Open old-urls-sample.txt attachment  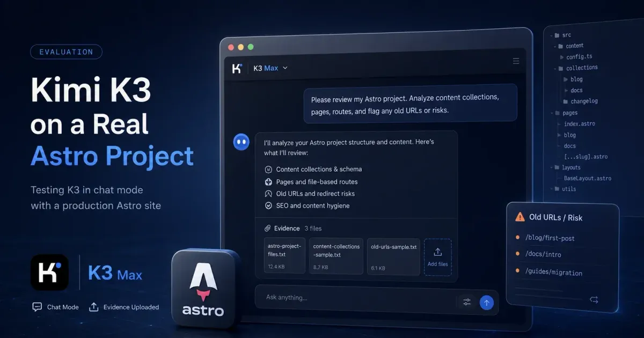point(393,256)
